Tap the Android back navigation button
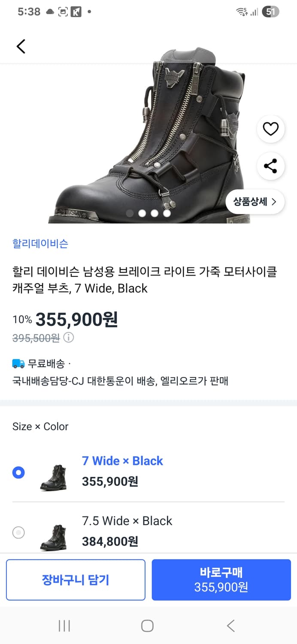297x644 pixels. tap(230, 626)
